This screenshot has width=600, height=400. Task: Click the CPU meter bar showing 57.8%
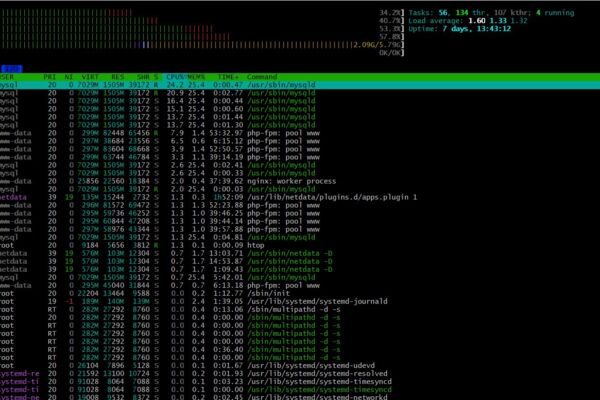tap(202, 37)
